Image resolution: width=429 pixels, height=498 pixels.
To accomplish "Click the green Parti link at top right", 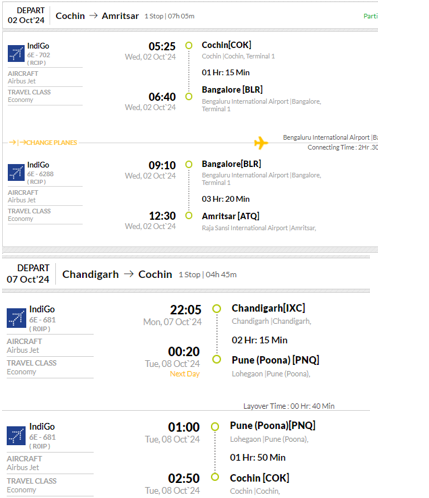I will click(x=370, y=16).
